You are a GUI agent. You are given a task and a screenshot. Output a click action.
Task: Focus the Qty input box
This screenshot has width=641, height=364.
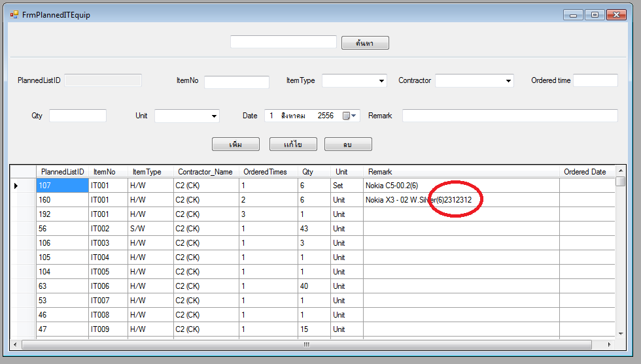click(x=77, y=116)
